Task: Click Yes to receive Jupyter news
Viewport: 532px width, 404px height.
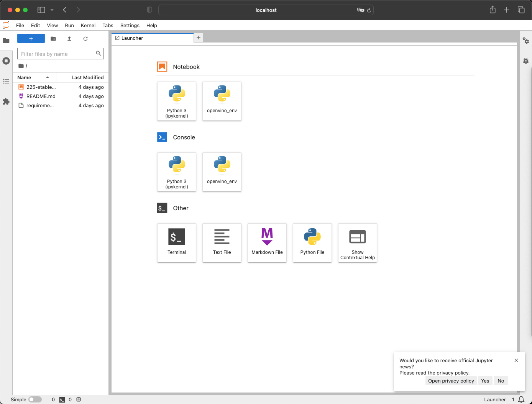Action: (485, 381)
